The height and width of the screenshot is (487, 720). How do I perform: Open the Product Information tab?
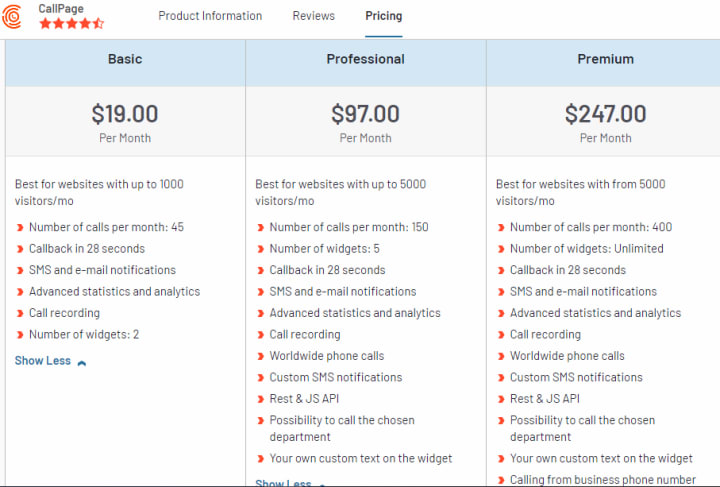click(x=210, y=16)
